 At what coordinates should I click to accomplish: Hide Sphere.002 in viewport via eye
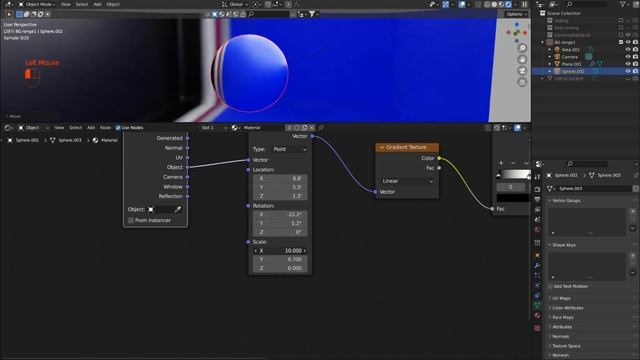click(x=628, y=71)
